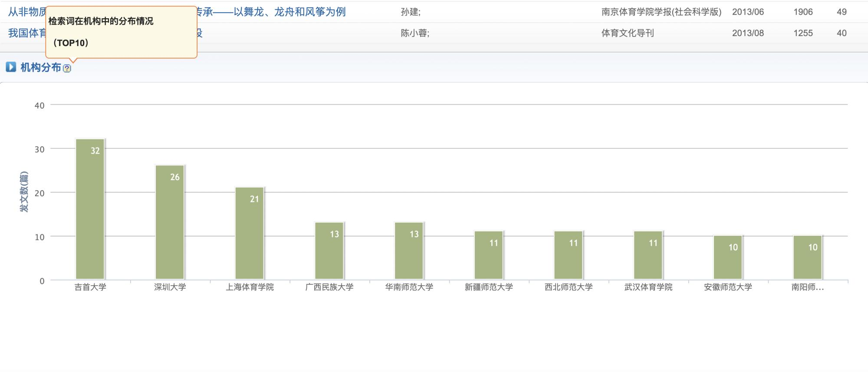Image resolution: width=868 pixels, height=372 pixels.
Task: Select the 武汉体育学院 bar in chart
Action: click(648, 255)
